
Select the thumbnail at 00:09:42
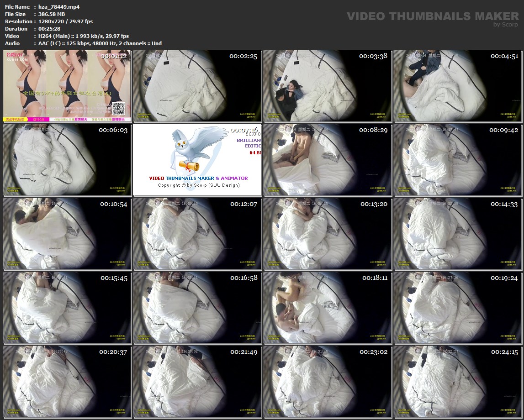(457, 160)
